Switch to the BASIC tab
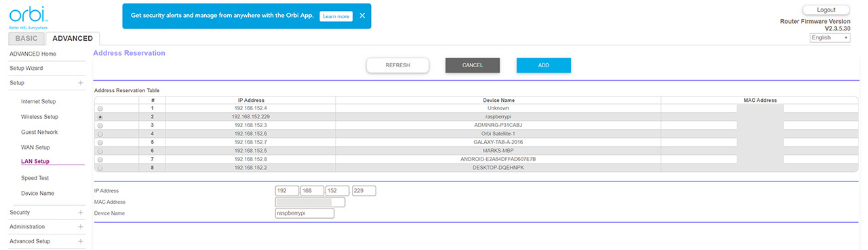This screenshot has width=868, height=250. pyautogui.click(x=27, y=39)
